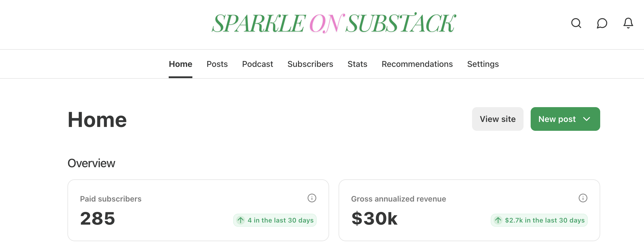This screenshot has width=644, height=248.
Task: Click the '4 in the last 30 days' badge
Action: pos(275,220)
